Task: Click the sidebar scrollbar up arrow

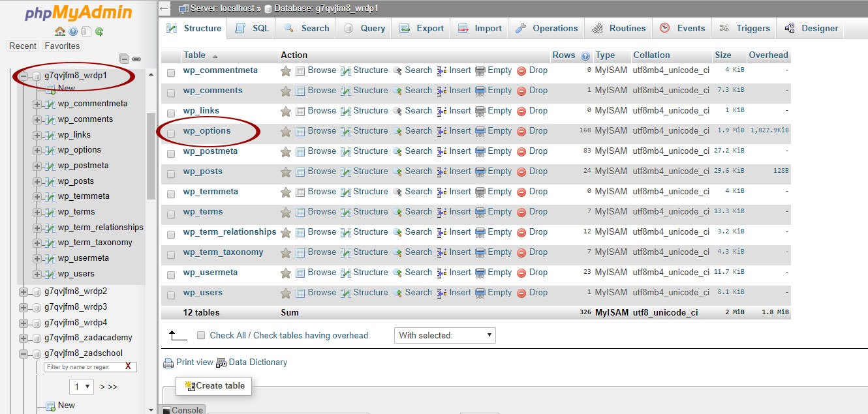Action: pyautogui.click(x=151, y=74)
